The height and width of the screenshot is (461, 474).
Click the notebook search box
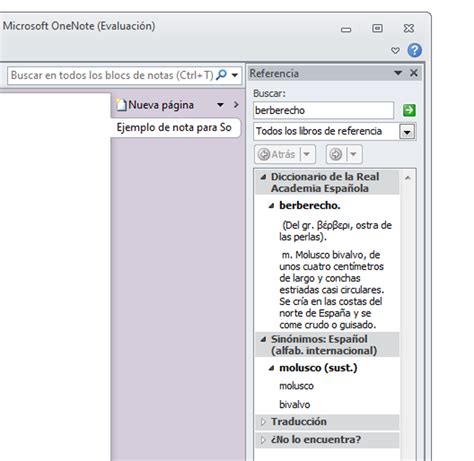coord(124,75)
